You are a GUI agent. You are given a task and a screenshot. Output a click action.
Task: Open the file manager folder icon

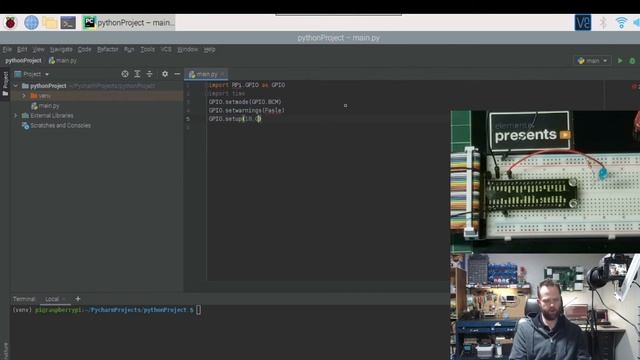[x=49, y=22]
